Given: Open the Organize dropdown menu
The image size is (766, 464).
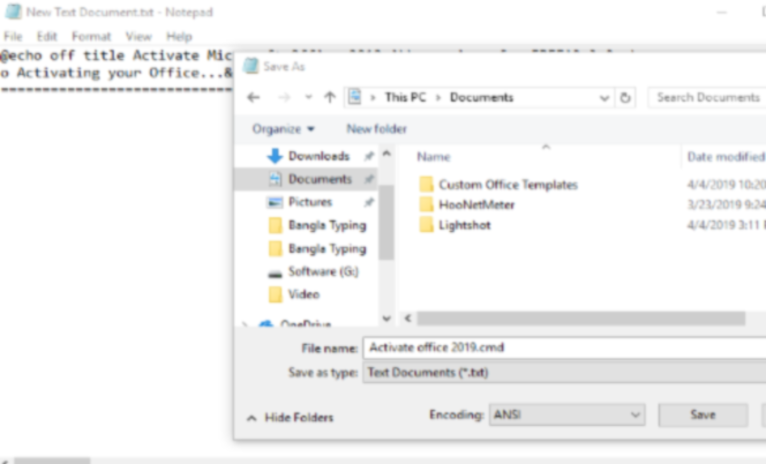Looking at the screenshot, I should (x=283, y=129).
